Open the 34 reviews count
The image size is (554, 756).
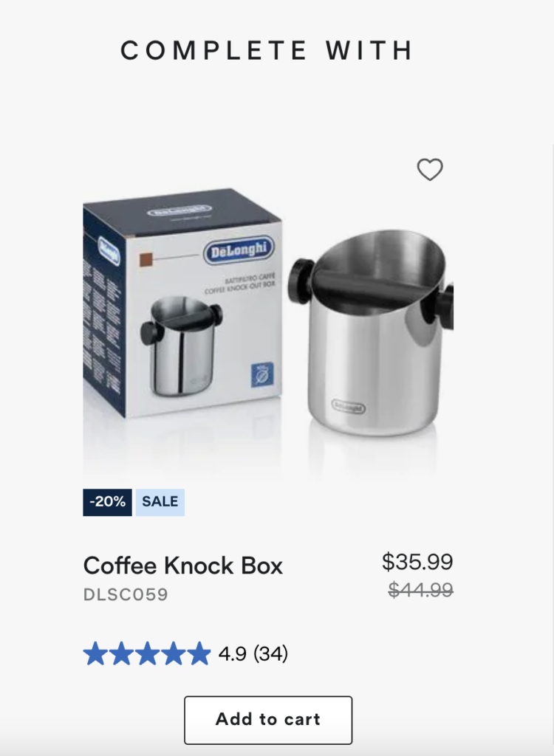coord(271,654)
